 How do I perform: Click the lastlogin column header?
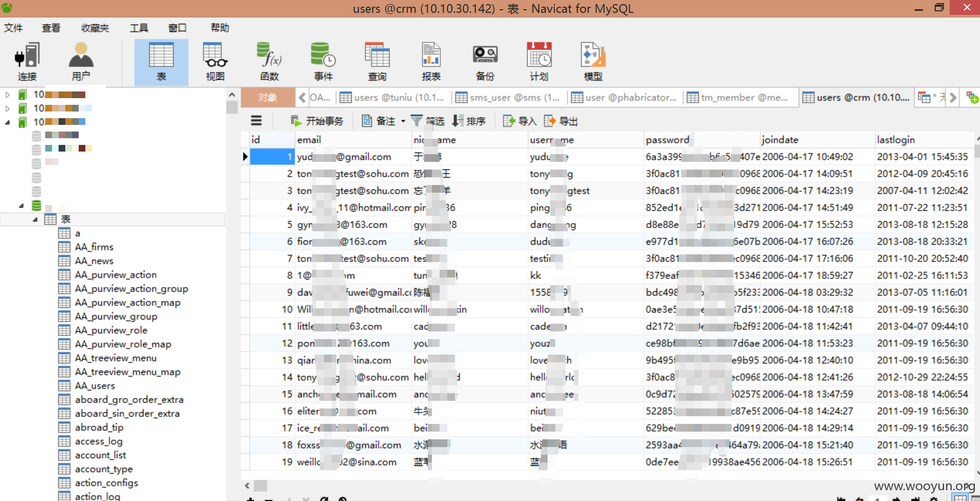point(924,140)
